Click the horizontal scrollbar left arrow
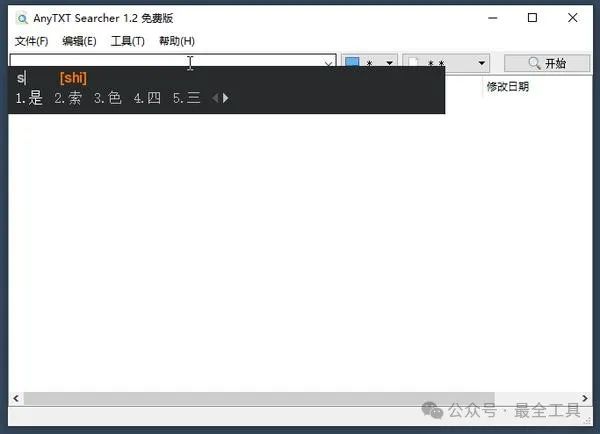The image size is (600, 434). pos(16,398)
